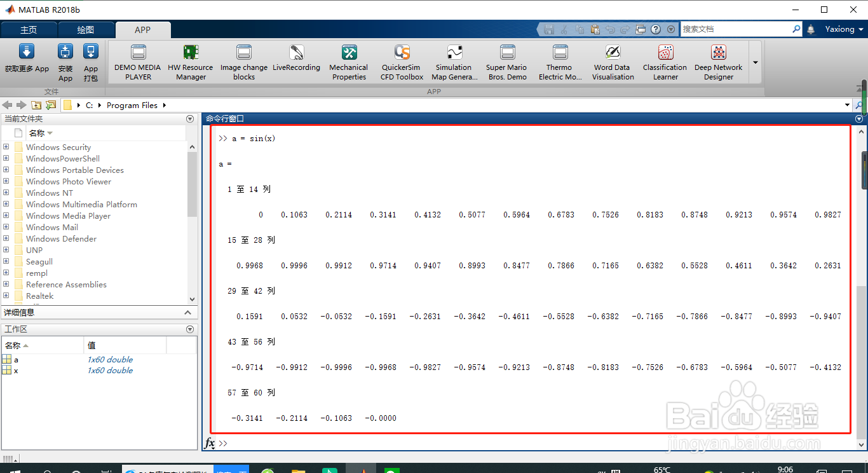Click the undo arrow icon
The height and width of the screenshot is (473, 868).
pos(610,29)
